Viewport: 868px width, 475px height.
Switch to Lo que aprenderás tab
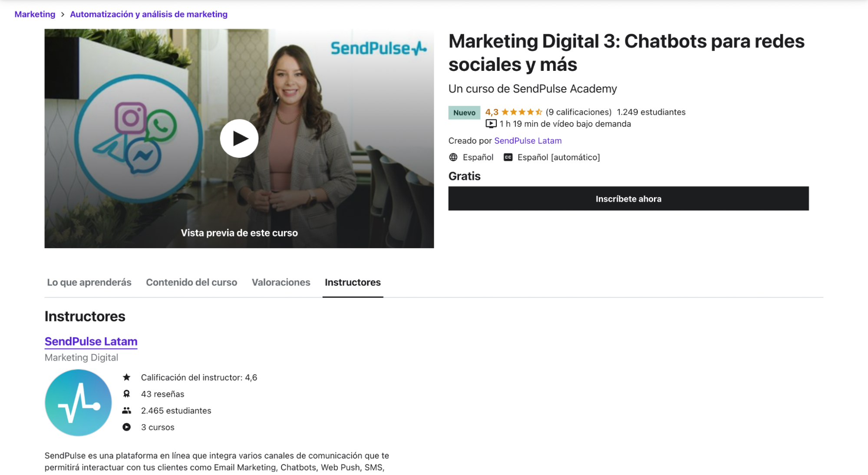click(89, 282)
